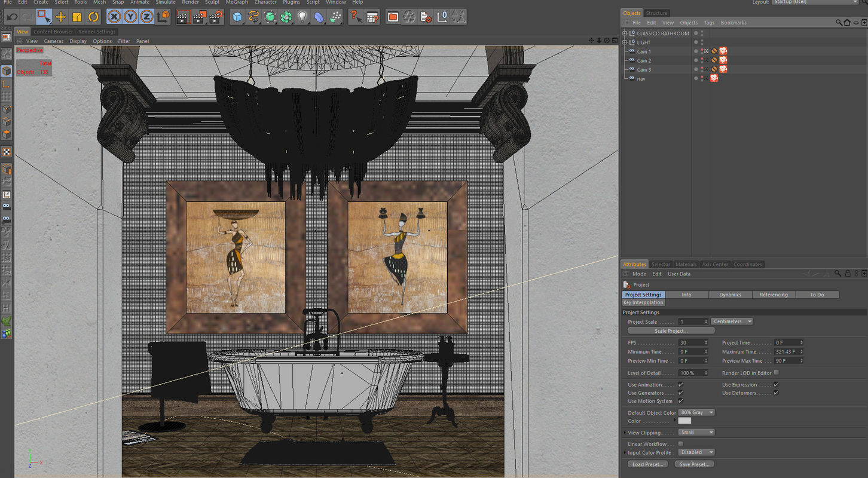Open Centimeters unit dropdown
This screenshot has height=478, width=868.
pos(732,321)
